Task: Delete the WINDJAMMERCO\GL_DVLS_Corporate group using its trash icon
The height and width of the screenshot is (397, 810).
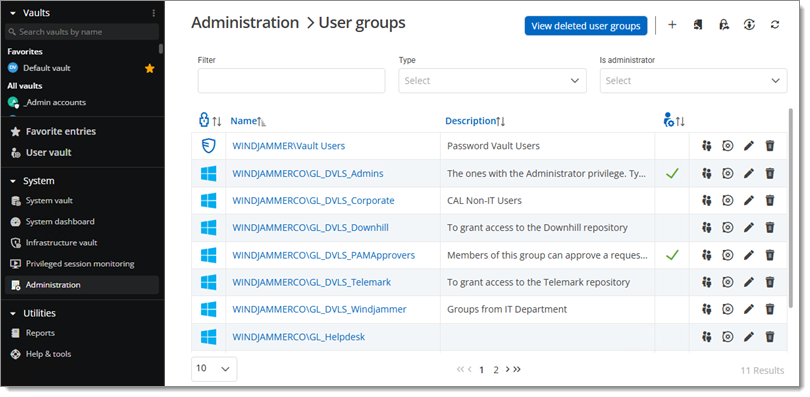Action: [x=770, y=200]
